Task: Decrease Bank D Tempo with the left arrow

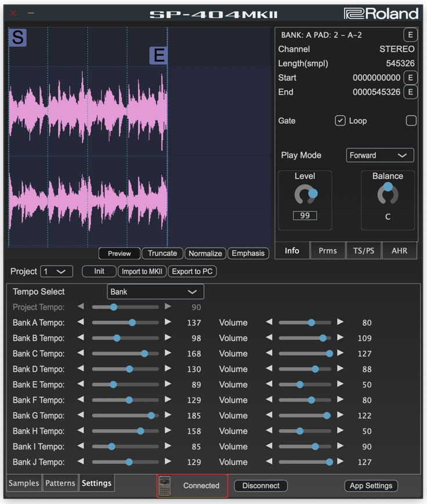Action: click(81, 368)
